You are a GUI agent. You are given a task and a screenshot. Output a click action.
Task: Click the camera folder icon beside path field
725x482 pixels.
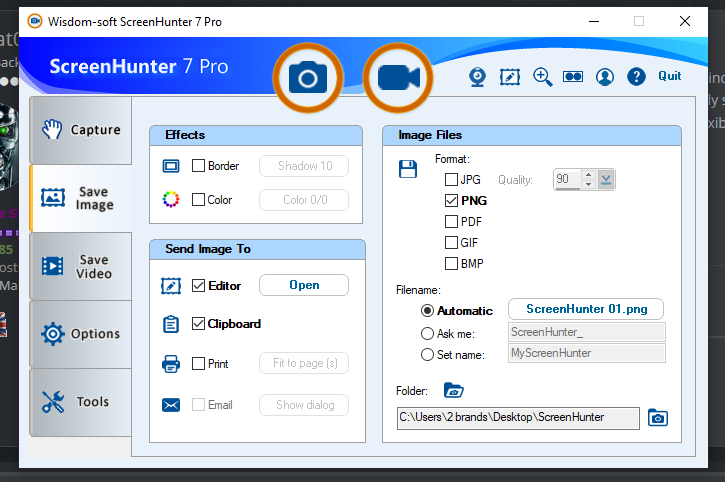[657, 418]
